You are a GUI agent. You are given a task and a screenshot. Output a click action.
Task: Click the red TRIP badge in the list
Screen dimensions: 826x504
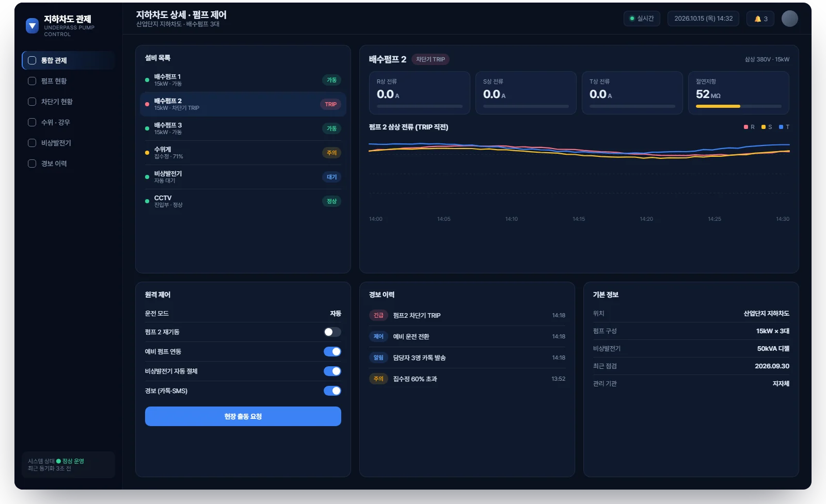click(330, 104)
